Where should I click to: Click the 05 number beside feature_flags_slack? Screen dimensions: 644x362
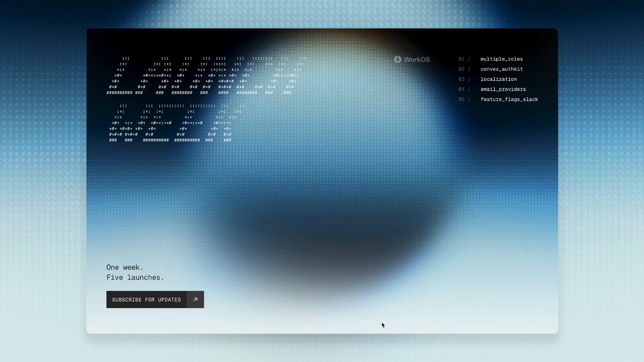pos(462,100)
